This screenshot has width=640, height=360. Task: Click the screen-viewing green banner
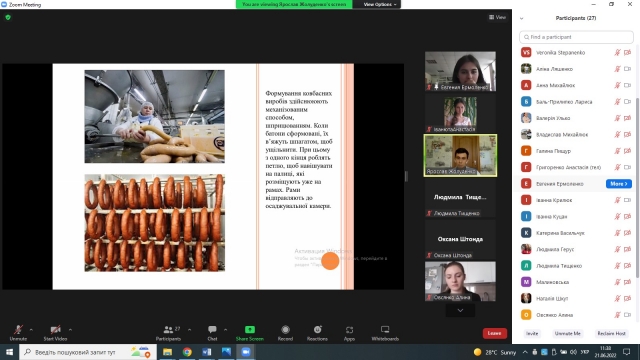tap(294, 4)
